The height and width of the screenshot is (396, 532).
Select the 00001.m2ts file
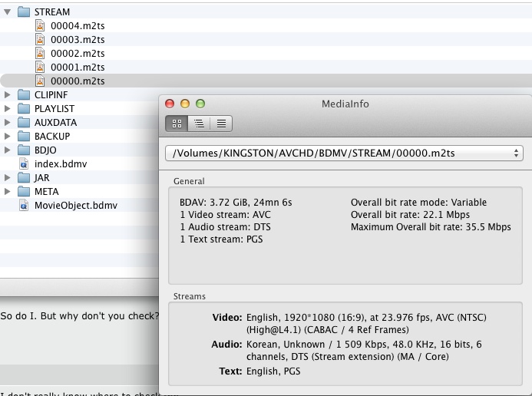[x=78, y=68]
